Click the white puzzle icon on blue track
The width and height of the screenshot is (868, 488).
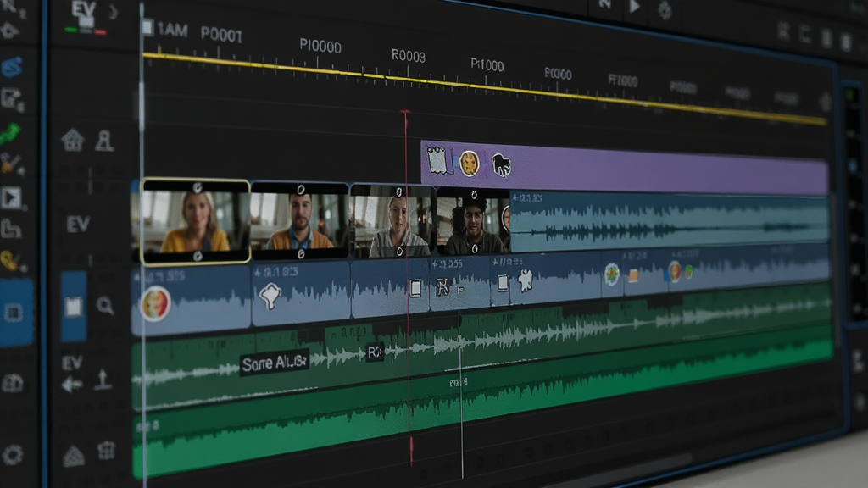524,280
